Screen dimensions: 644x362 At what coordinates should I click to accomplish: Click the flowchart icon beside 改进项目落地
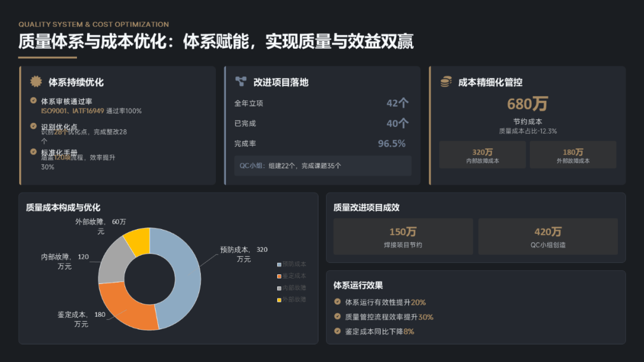[241, 82]
